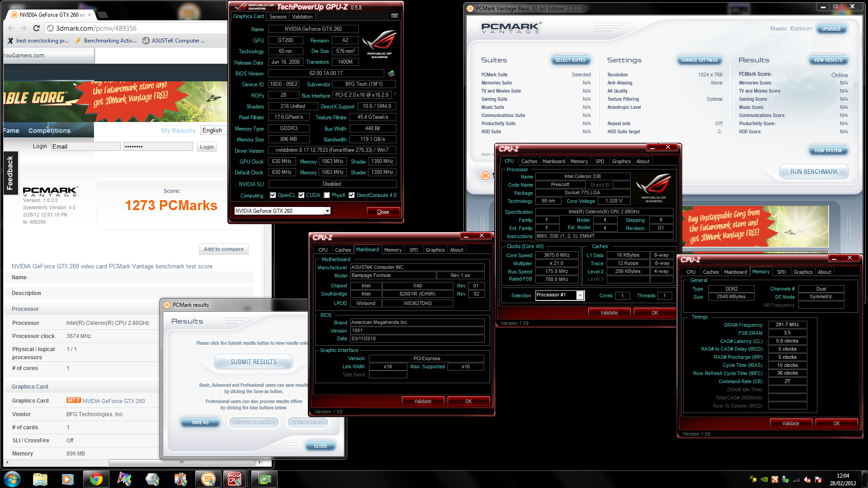Open the My Results link

pos(178,131)
